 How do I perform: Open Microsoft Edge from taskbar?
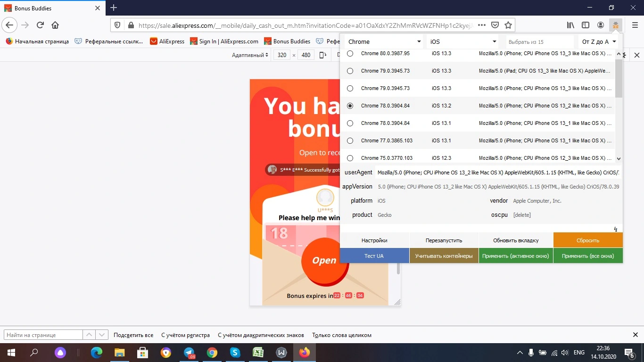point(97,353)
